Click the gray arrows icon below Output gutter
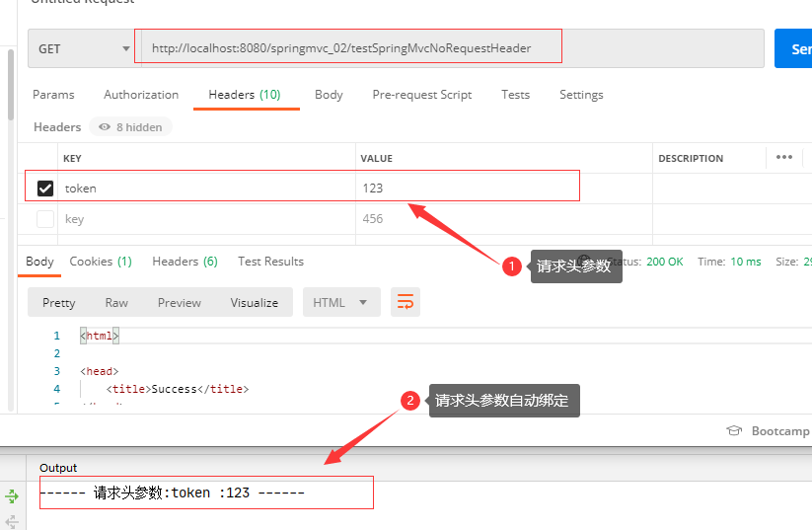 tap(12, 521)
